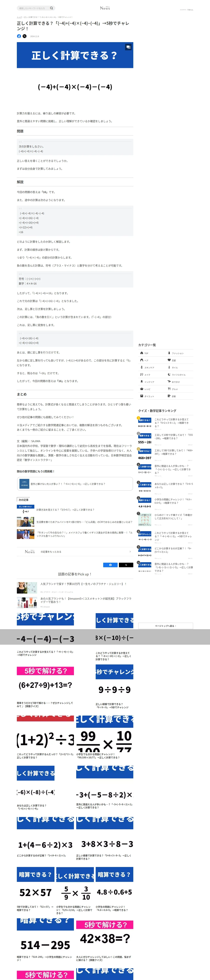
Task: Open the 「99/100×10/77」 quiz card
Action: click(x=105, y=737)
